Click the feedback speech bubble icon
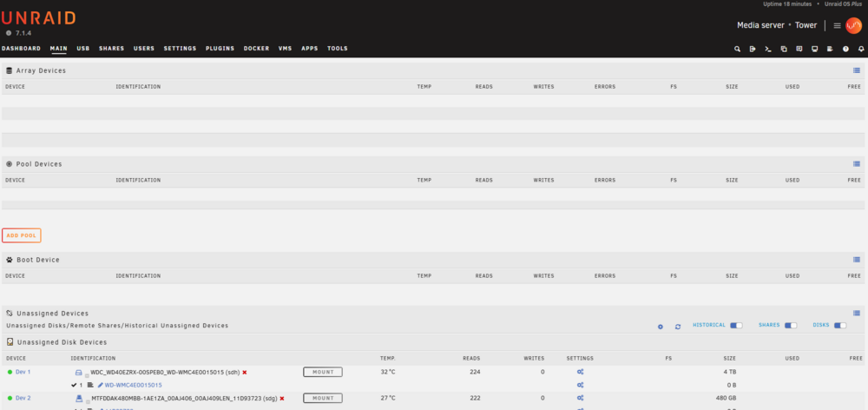Image resolution: width=868 pixels, height=410 pixels. [x=799, y=49]
